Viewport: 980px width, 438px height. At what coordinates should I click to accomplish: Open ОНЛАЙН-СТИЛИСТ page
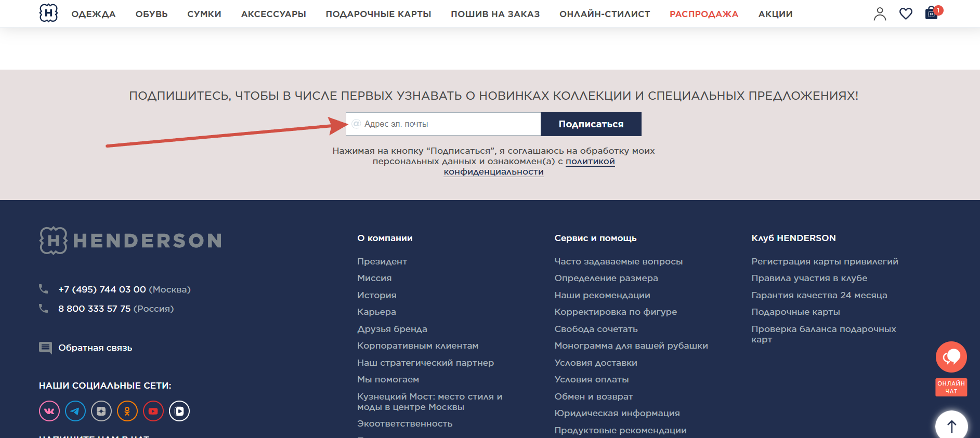coord(605,14)
